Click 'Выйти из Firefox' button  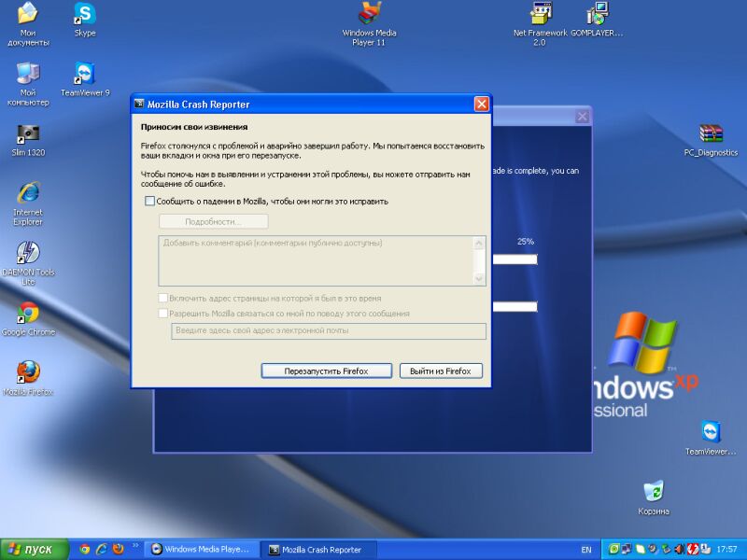[441, 371]
